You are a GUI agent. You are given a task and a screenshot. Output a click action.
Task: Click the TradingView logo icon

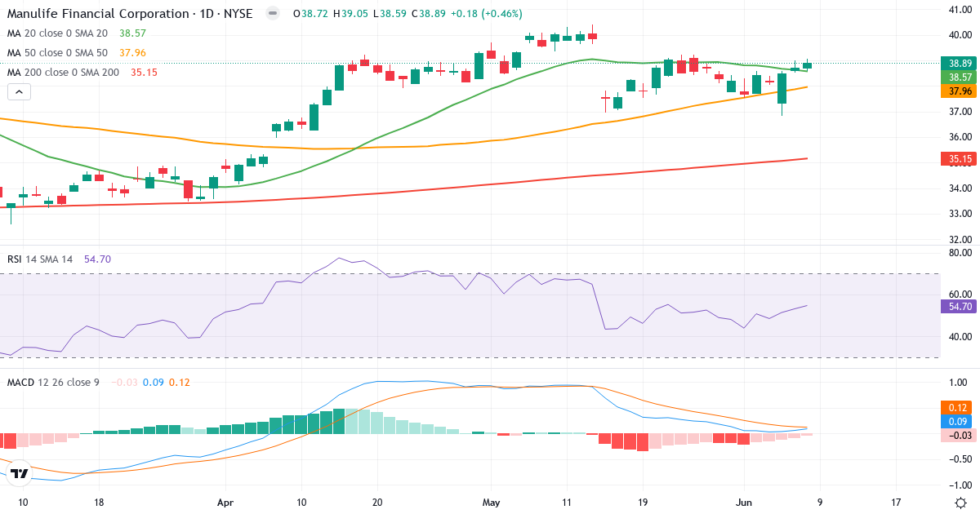pyautogui.click(x=20, y=473)
